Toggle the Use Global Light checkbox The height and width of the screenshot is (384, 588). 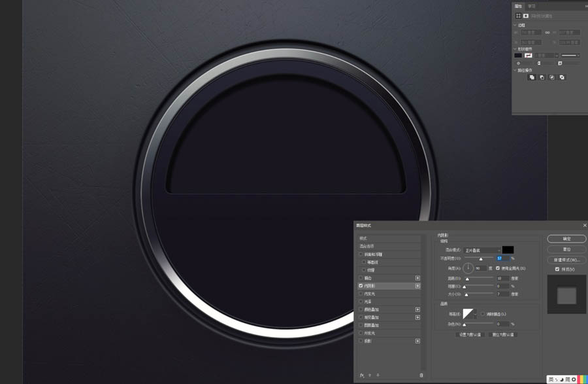498,268
